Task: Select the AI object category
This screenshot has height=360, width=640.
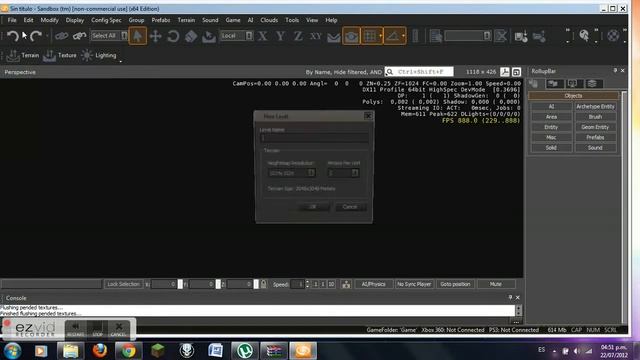Action: click(x=551, y=107)
